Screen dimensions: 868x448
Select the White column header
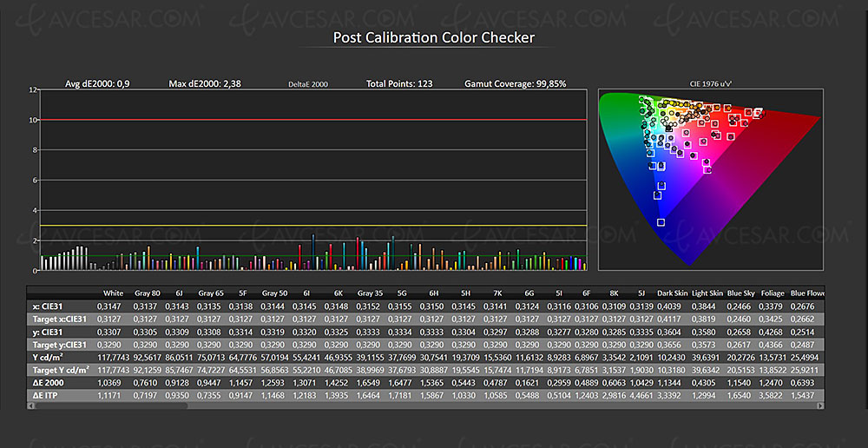112,293
